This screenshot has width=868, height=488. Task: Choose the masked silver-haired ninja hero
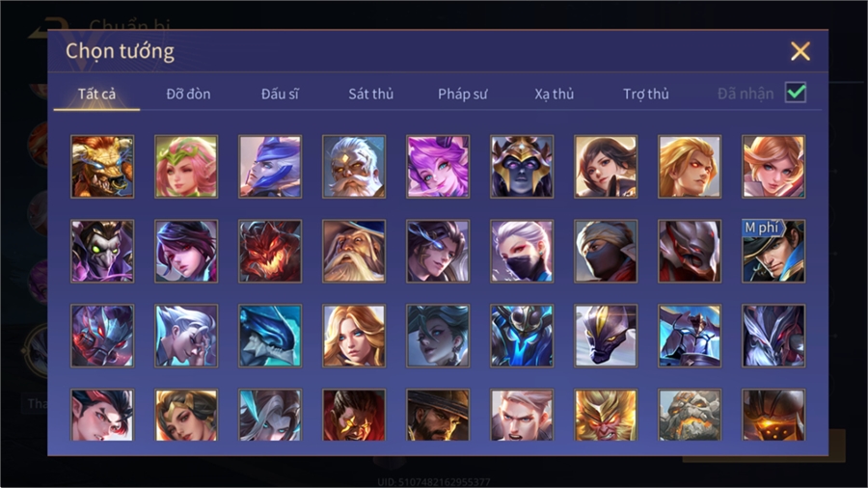pyautogui.click(x=522, y=251)
